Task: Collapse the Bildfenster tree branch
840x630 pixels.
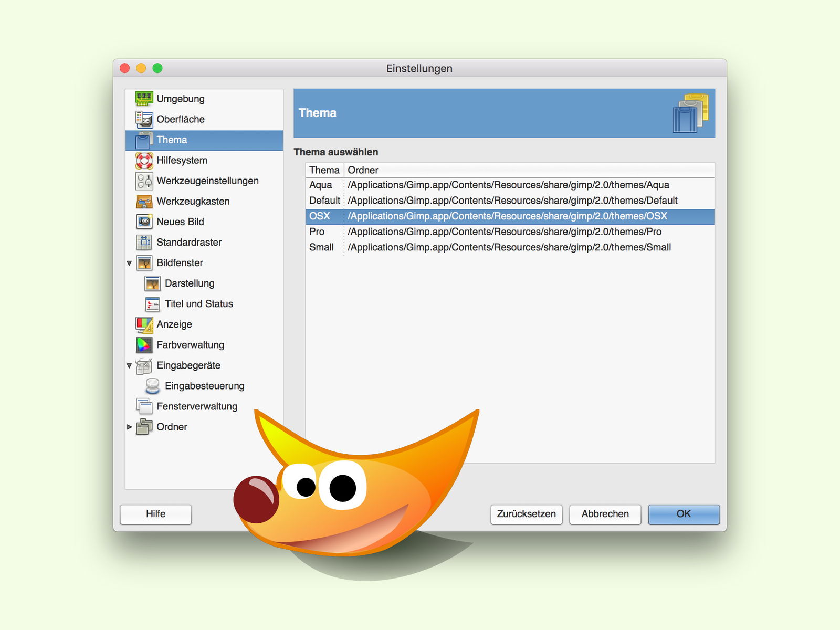Action: (129, 263)
